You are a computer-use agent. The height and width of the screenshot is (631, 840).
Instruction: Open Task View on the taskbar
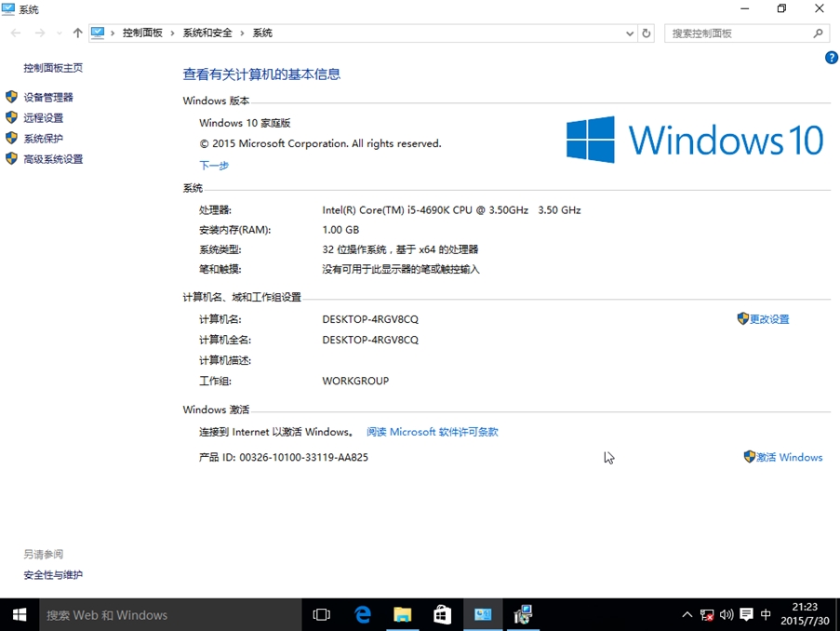click(x=322, y=614)
